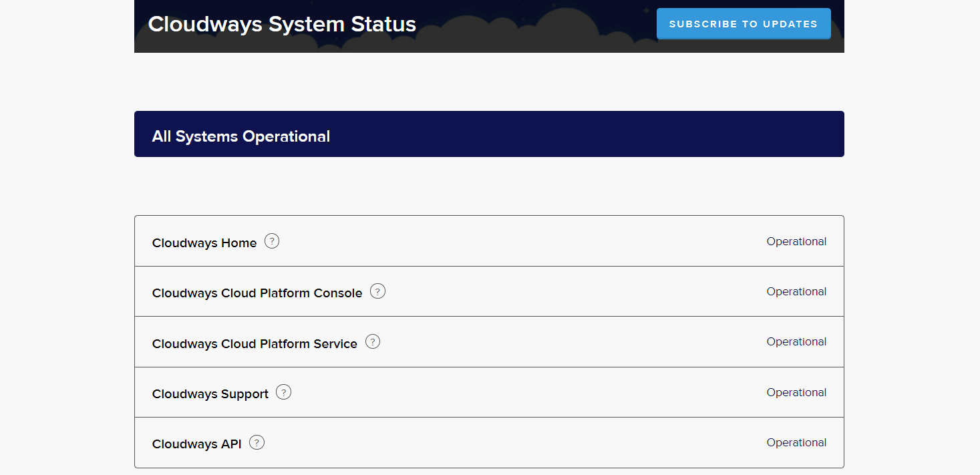Click the help icon beside Cloudways Home

click(x=272, y=241)
